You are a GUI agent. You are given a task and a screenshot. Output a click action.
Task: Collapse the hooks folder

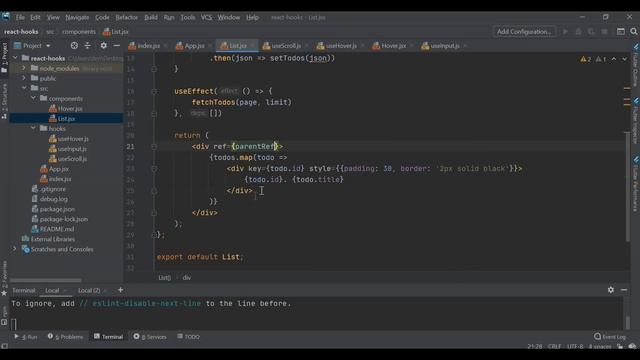[x=33, y=128]
